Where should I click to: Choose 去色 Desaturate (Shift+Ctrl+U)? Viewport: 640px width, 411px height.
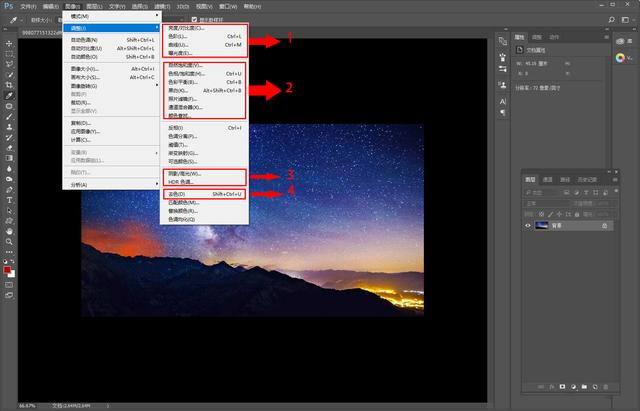click(204, 194)
